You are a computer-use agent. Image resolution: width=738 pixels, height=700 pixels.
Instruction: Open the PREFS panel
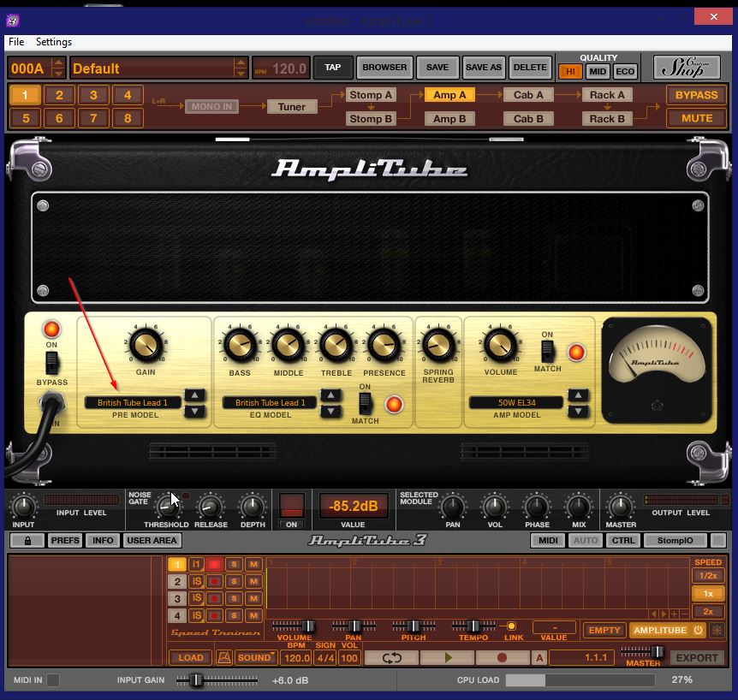click(x=65, y=541)
